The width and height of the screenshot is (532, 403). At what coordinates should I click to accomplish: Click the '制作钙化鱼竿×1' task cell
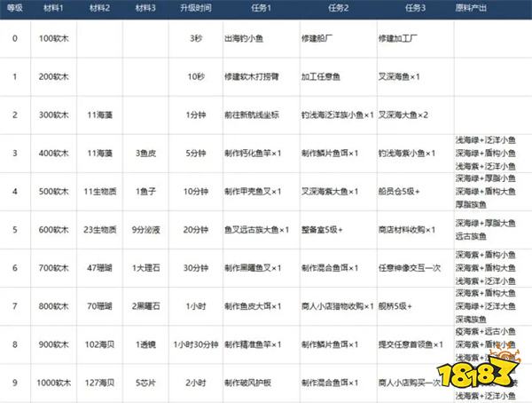coord(253,154)
